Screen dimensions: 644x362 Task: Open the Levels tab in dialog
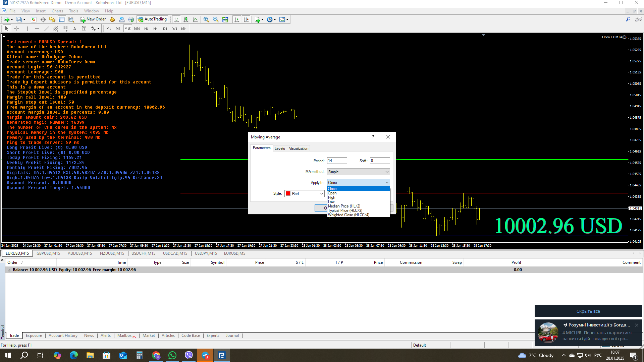click(x=279, y=148)
